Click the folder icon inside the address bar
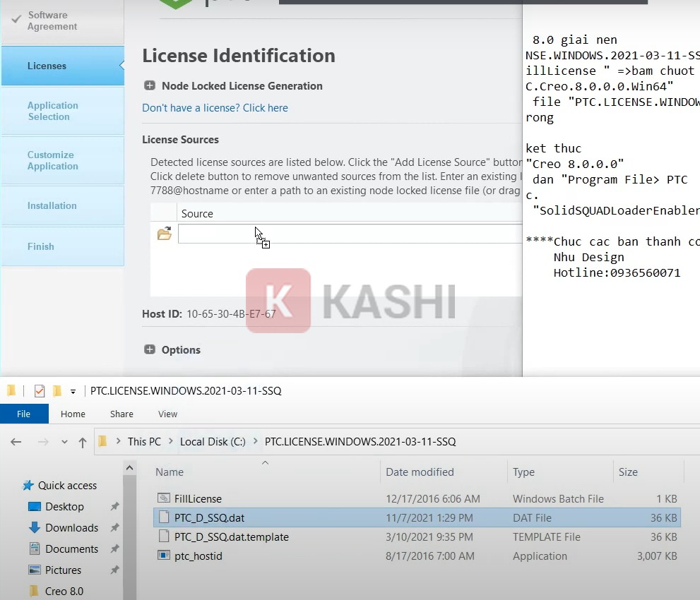The width and height of the screenshot is (700, 600). click(102, 441)
